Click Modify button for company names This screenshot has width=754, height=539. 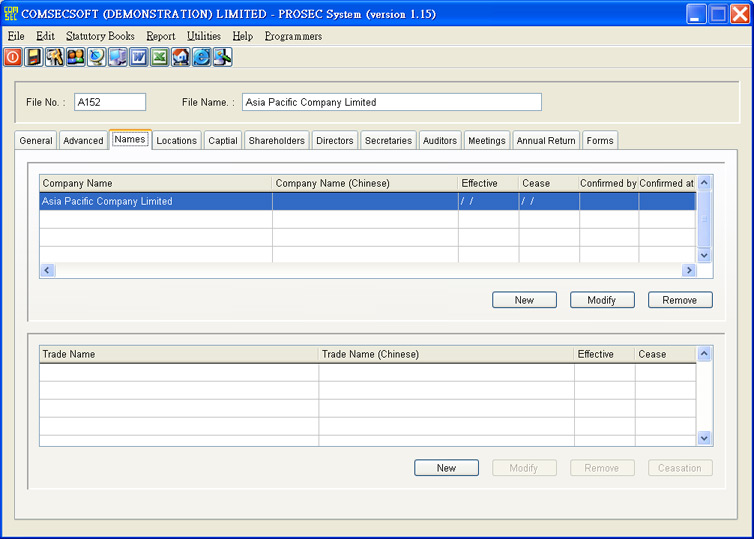[x=602, y=300]
